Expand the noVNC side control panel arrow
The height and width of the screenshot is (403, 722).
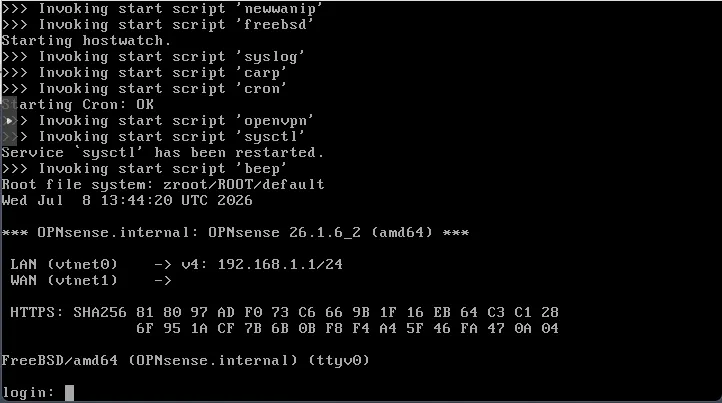coord(9,121)
